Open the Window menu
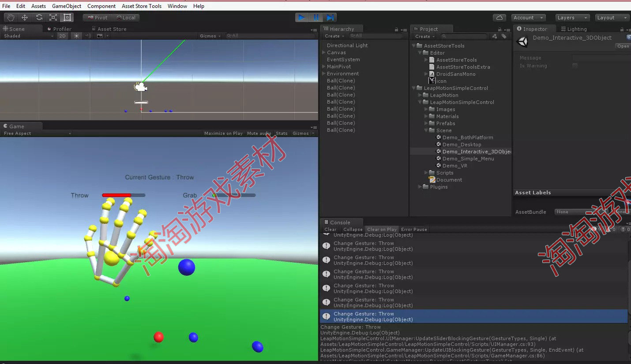 [x=177, y=6]
